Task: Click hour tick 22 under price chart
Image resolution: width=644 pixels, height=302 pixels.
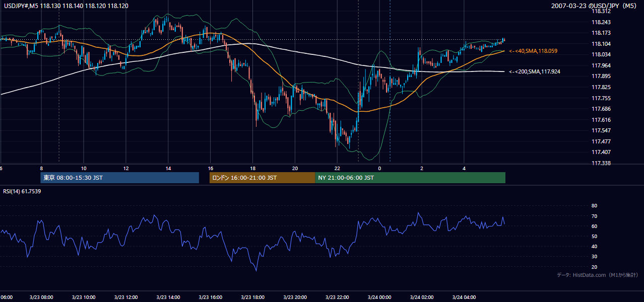Action: [x=338, y=169]
